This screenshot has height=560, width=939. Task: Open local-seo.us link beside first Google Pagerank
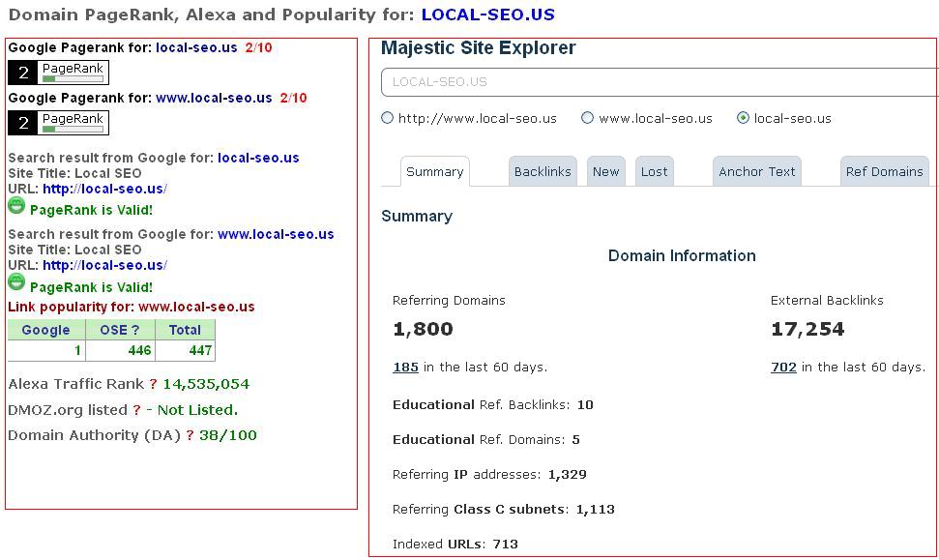(196, 47)
